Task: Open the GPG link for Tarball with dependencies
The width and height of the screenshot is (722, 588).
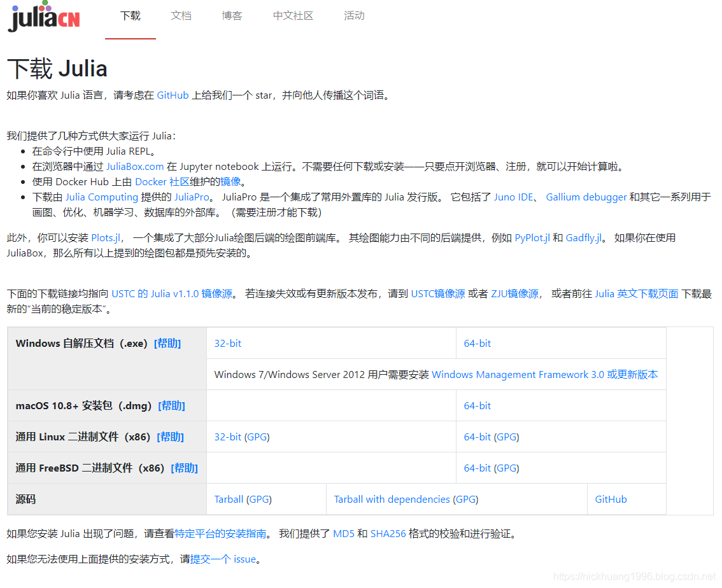Action: point(465,500)
